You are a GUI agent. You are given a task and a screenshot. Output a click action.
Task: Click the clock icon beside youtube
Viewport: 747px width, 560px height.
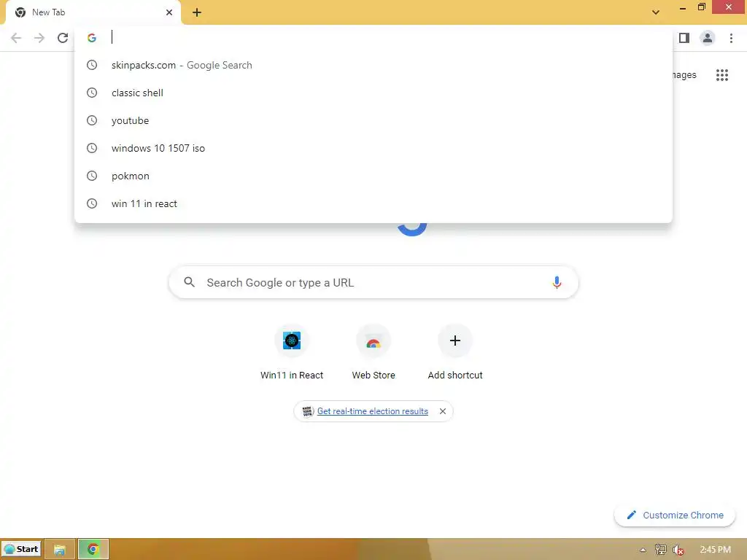coord(92,120)
